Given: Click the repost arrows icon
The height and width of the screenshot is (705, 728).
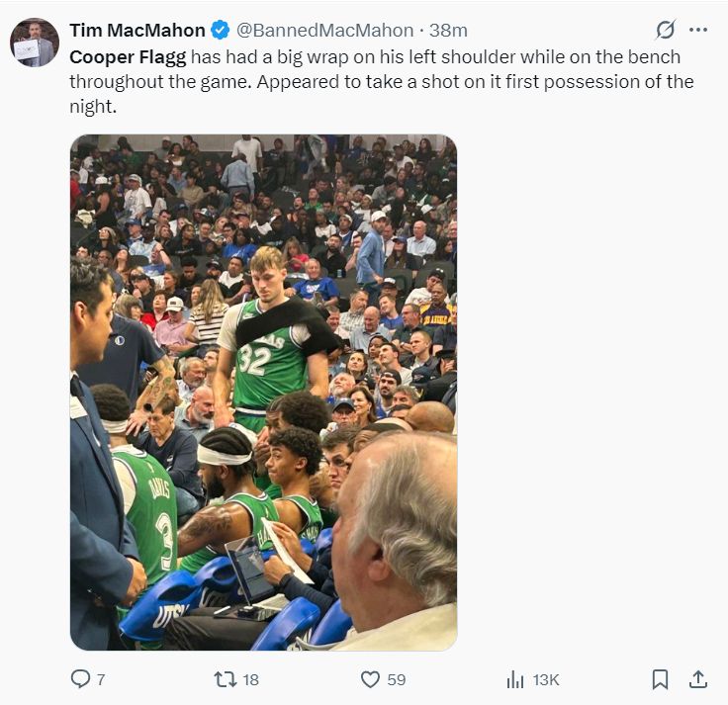Looking at the screenshot, I should pos(226,679).
